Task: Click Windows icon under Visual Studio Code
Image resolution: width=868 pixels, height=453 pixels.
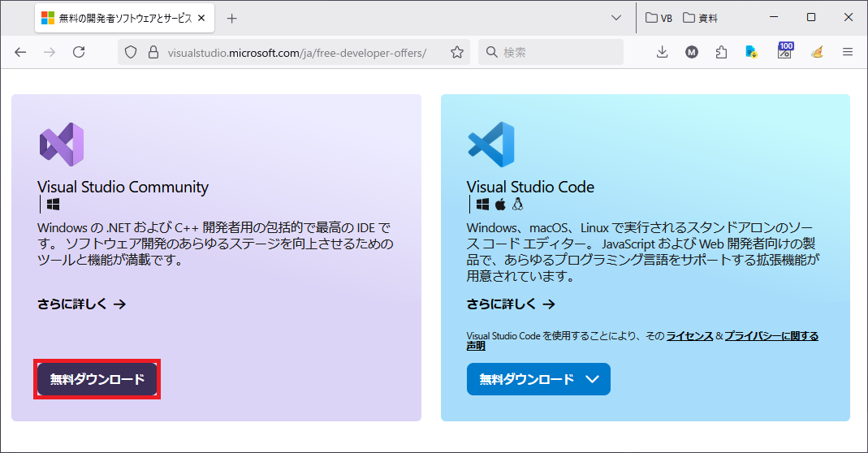Action: 482,205
